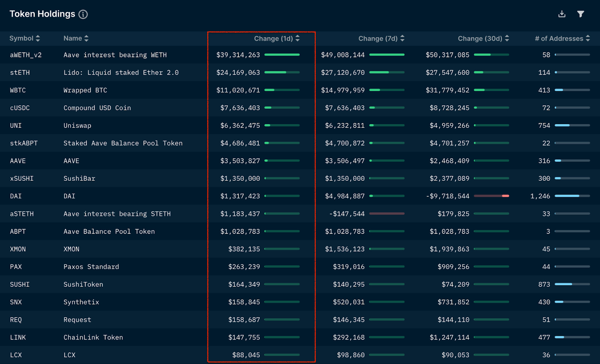Click the $50,317,085 30d change value
The width and height of the screenshot is (600, 364).
tap(447, 55)
